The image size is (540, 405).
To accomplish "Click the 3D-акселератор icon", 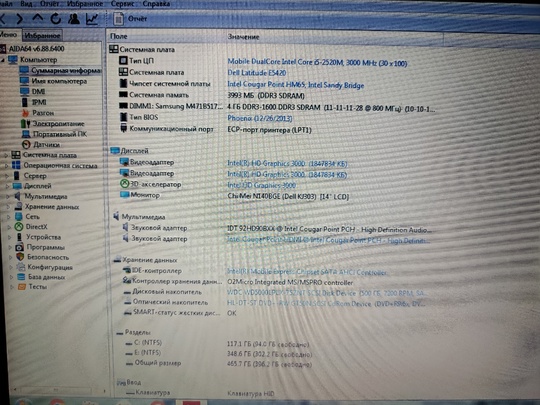I will tap(124, 184).
